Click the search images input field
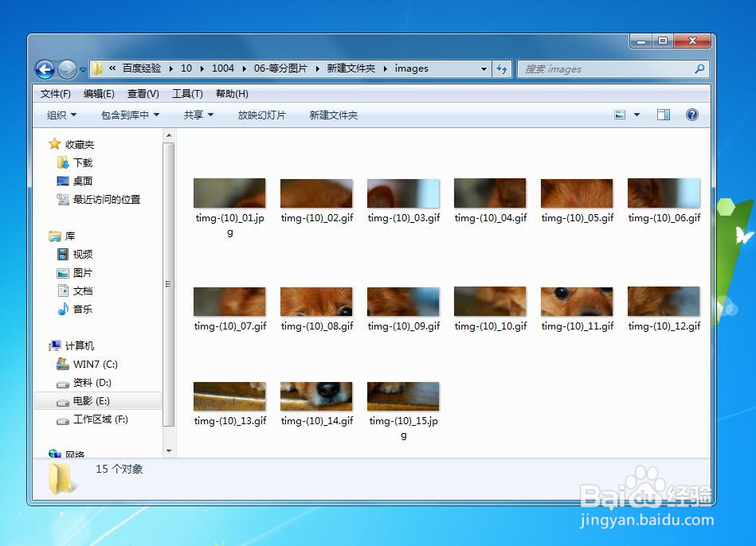 pyautogui.click(x=606, y=69)
